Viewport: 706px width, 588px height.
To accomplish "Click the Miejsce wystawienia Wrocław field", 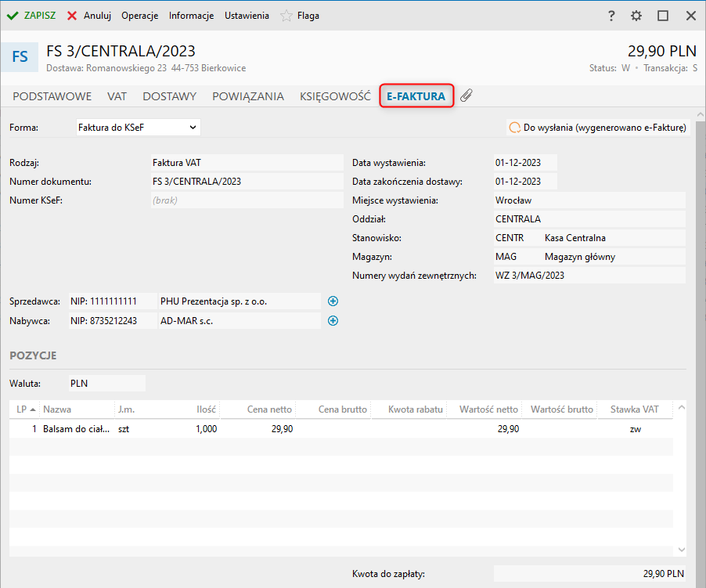I will tap(589, 200).
